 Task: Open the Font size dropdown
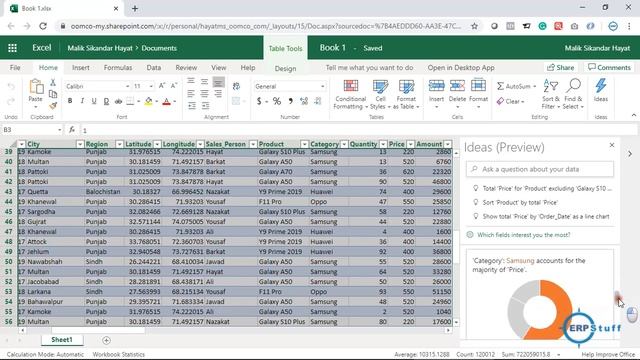[151, 86]
